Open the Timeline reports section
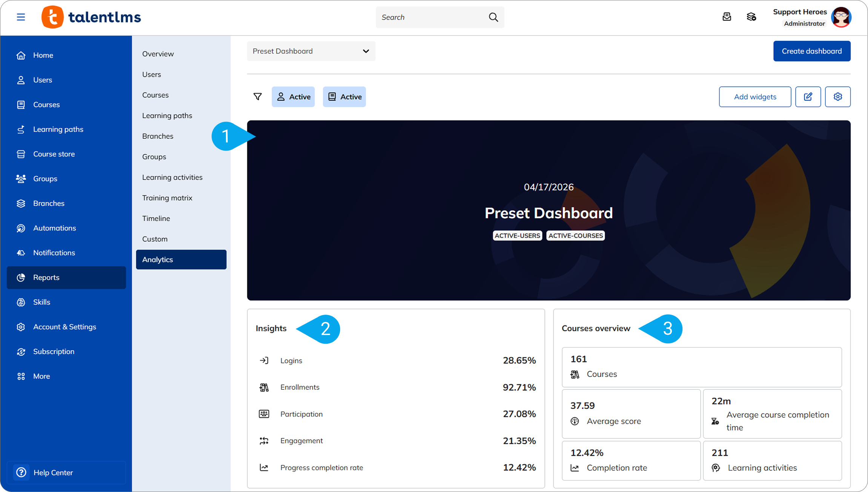Image resolution: width=868 pixels, height=492 pixels. click(156, 218)
